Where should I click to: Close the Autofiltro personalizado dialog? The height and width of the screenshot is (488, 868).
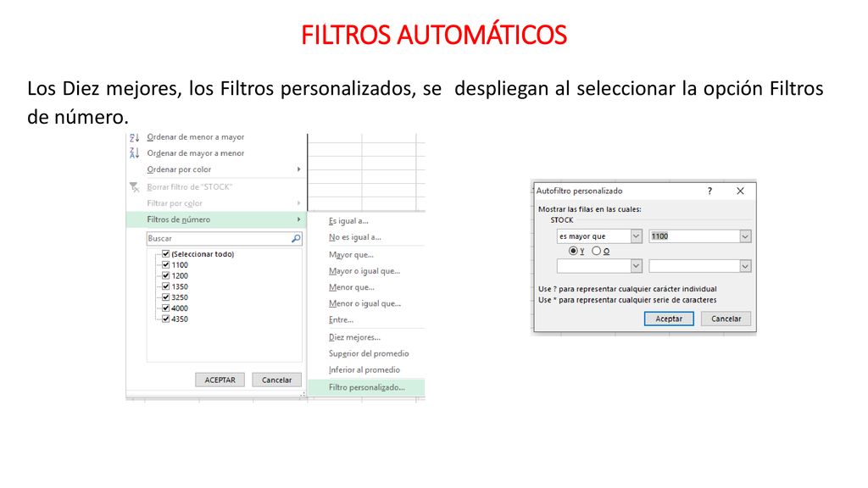[740, 191]
